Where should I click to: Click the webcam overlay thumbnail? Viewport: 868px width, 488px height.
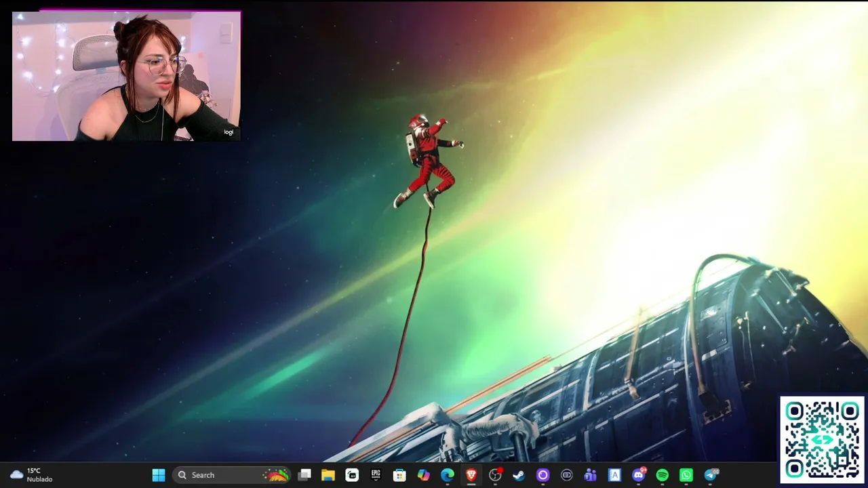click(126, 76)
